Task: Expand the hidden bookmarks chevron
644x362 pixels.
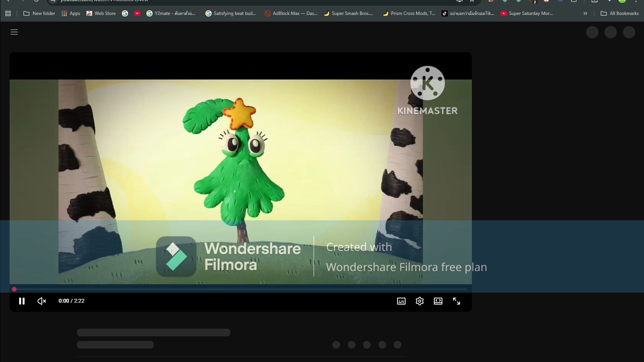Action: (585, 13)
